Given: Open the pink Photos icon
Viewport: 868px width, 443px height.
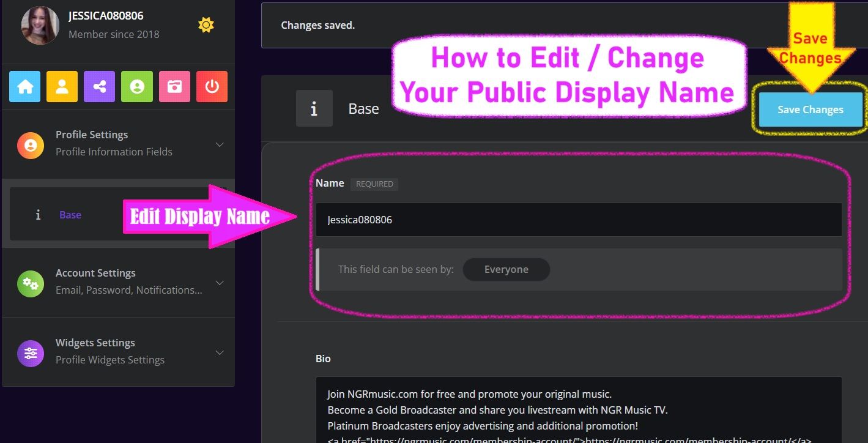Looking at the screenshot, I should click(174, 86).
